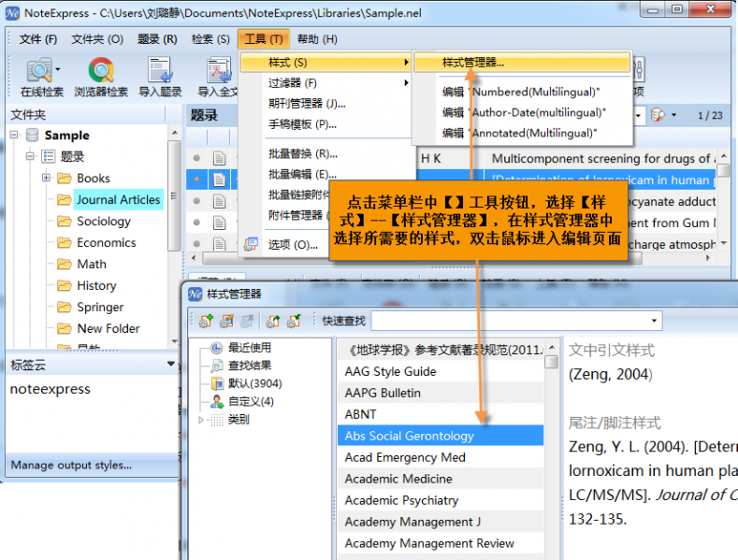Open the 题录 (R) menu
This screenshot has width=738, height=560.
pyautogui.click(x=157, y=39)
